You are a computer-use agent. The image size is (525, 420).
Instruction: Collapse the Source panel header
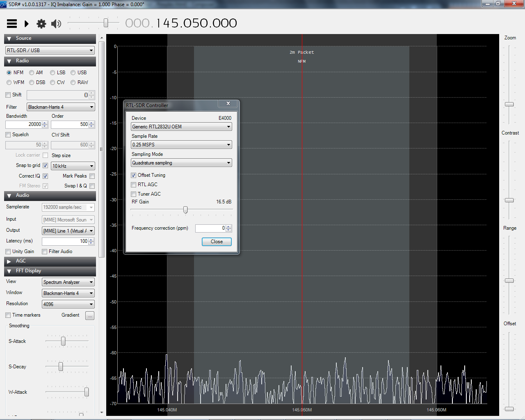click(x=50, y=39)
